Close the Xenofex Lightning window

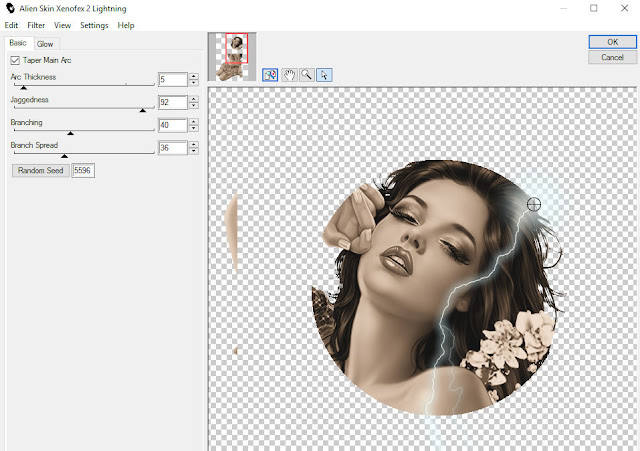click(624, 8)
